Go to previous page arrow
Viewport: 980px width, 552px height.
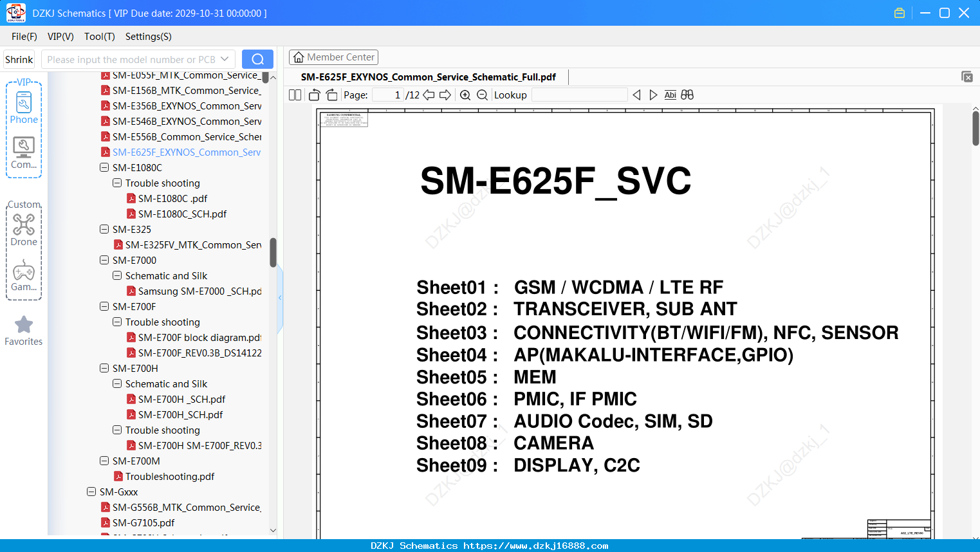[x=429, y=95]
